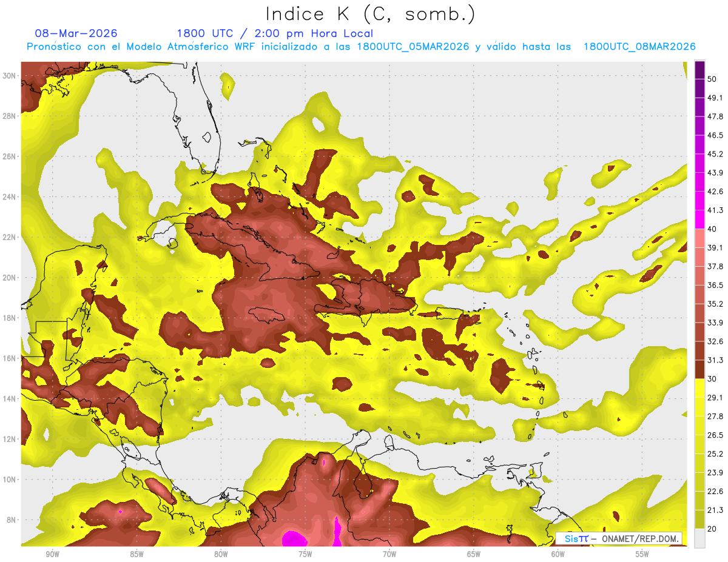This screenshot has width=728, height=562.
Task: Click legend value "49.1"
Action: point(715,98)
